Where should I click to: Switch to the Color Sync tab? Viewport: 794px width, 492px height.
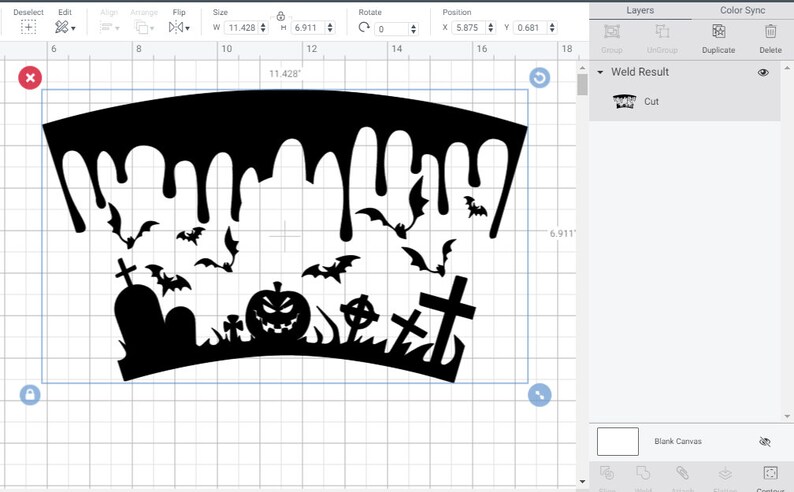[742, 10]
